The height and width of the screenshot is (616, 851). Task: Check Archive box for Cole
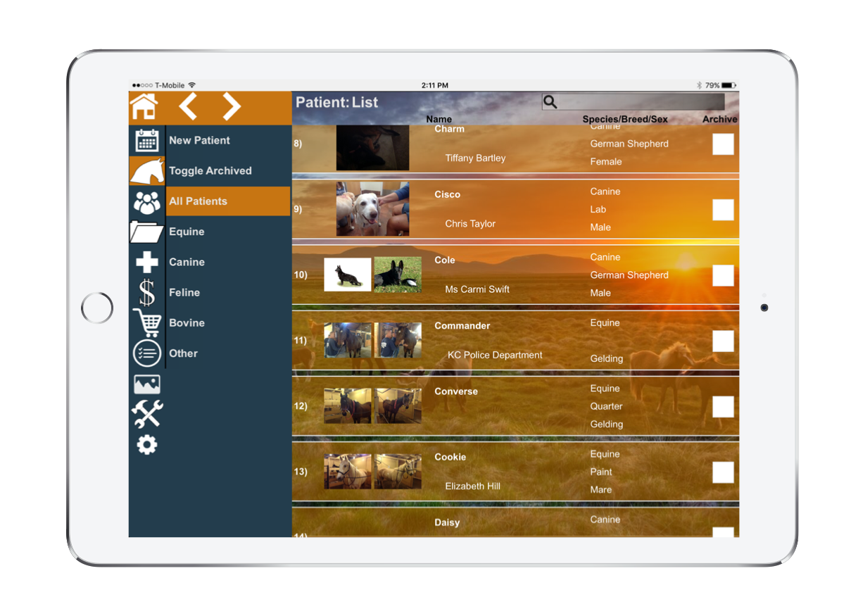(723, 275)
